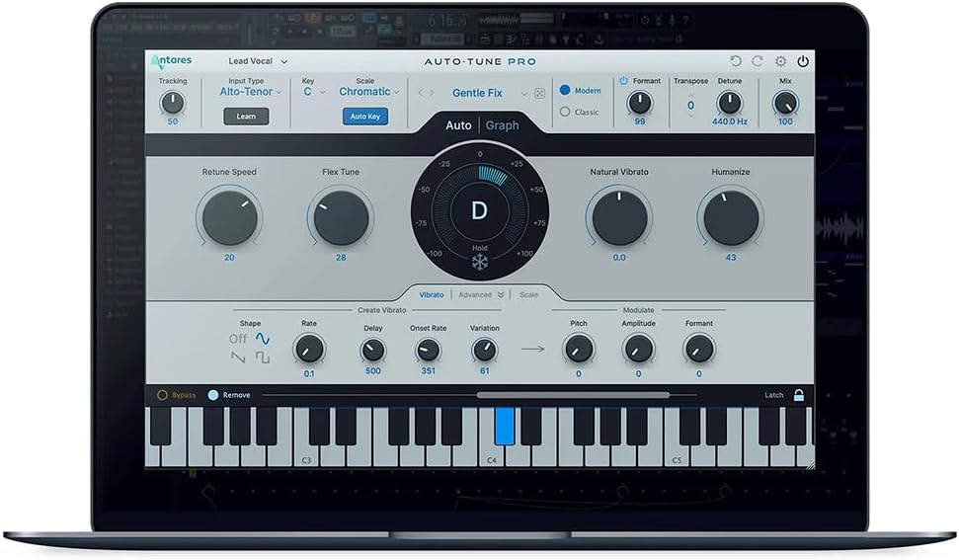Open the Gentle Fix preset dropdown arrow
959x560 pixels.
[524, 94]
